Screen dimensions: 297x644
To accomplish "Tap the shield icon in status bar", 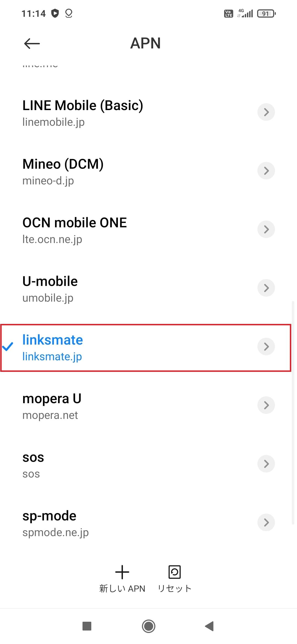I will coord(55,13).
